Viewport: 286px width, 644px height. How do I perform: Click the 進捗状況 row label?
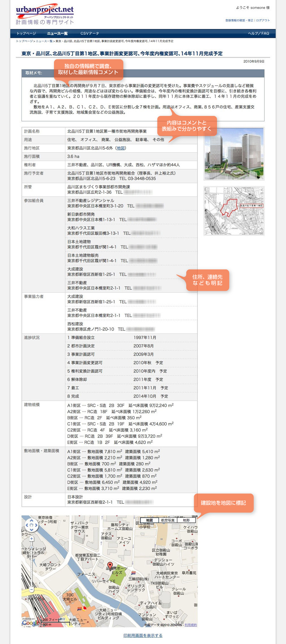pos(32,338)
